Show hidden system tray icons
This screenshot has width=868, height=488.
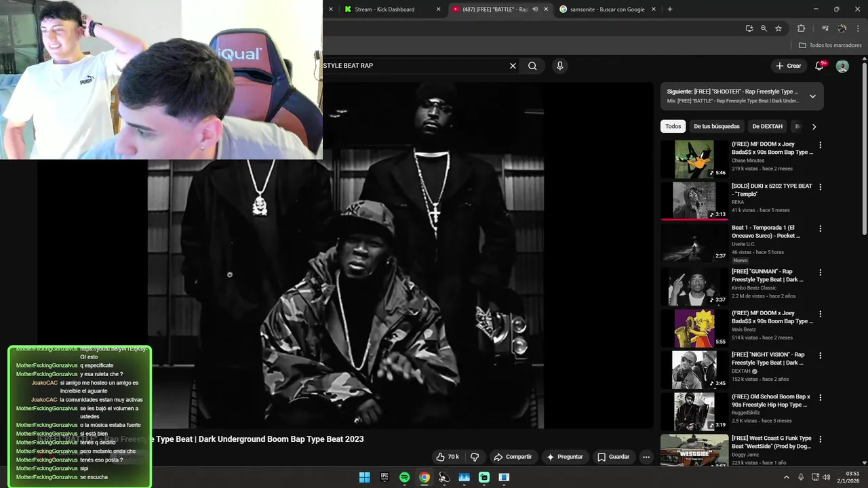[x=787, y=477]
